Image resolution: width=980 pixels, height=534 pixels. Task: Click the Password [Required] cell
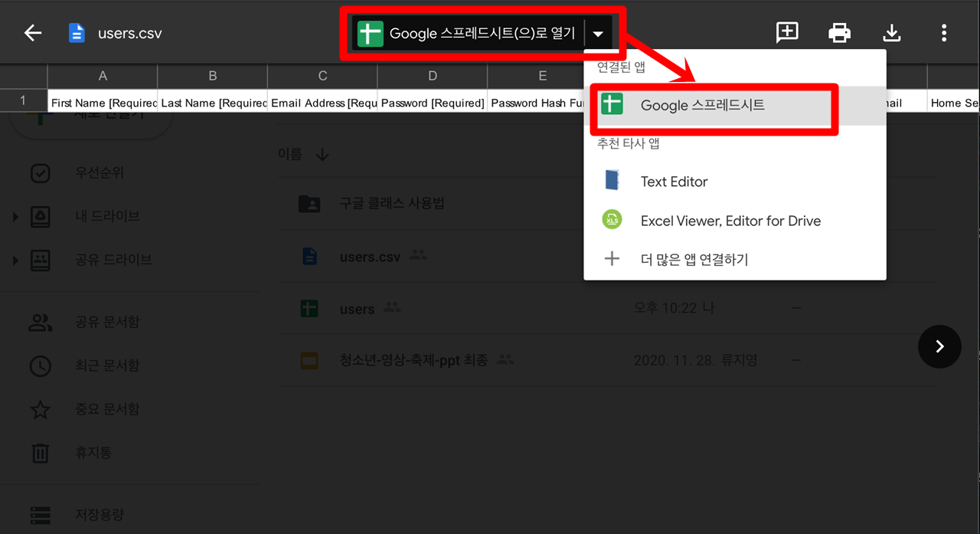click(433, 103)
